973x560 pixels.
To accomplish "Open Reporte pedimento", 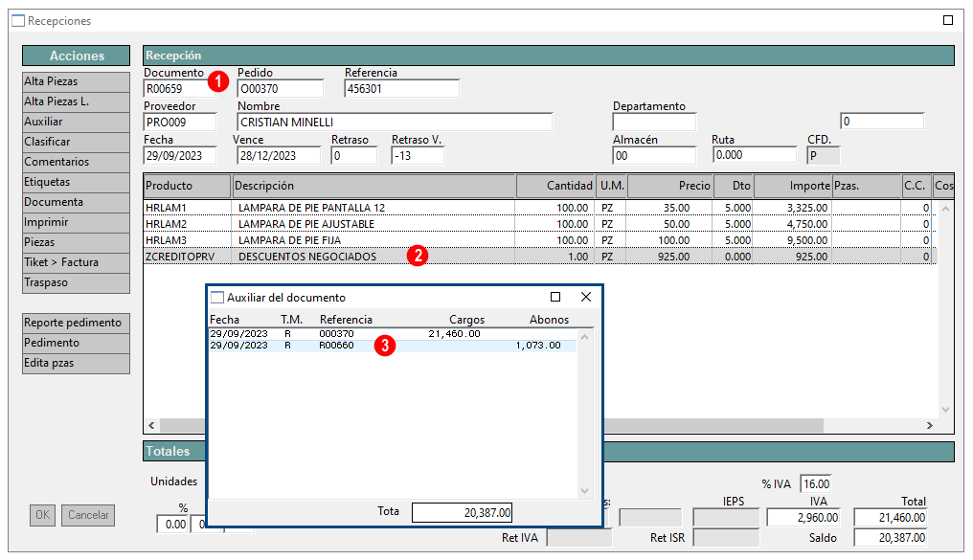I will pos(76,324).
